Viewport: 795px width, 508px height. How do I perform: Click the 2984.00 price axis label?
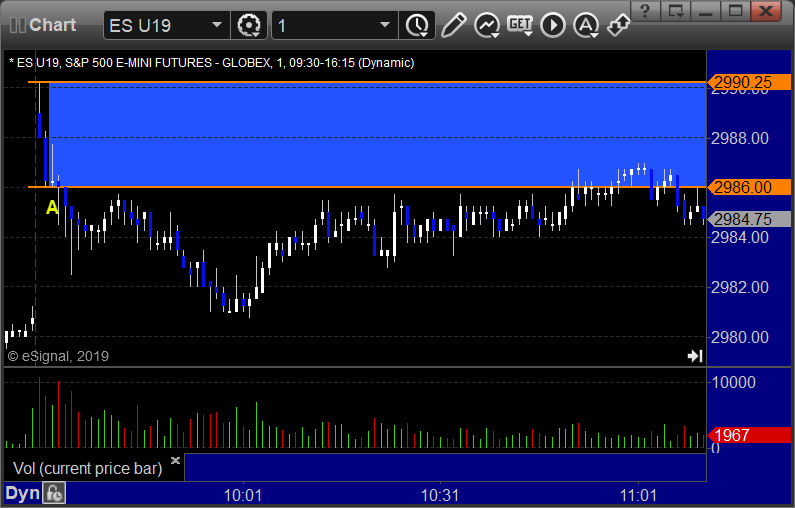click(x=740, y=237)
